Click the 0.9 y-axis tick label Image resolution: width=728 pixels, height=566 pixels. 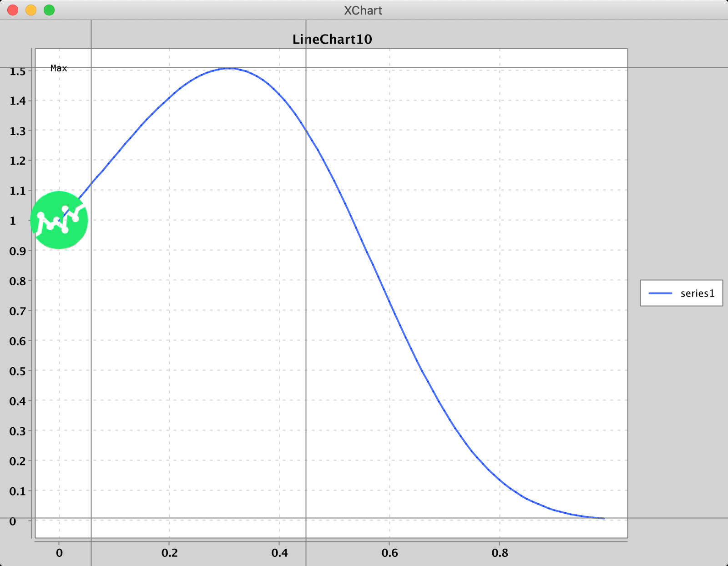coord(18,251)
